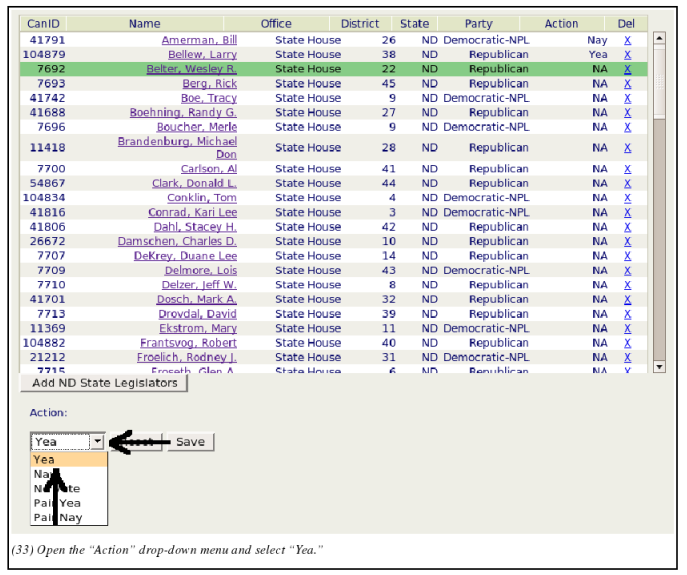Click the District column header

pos(360,23)
